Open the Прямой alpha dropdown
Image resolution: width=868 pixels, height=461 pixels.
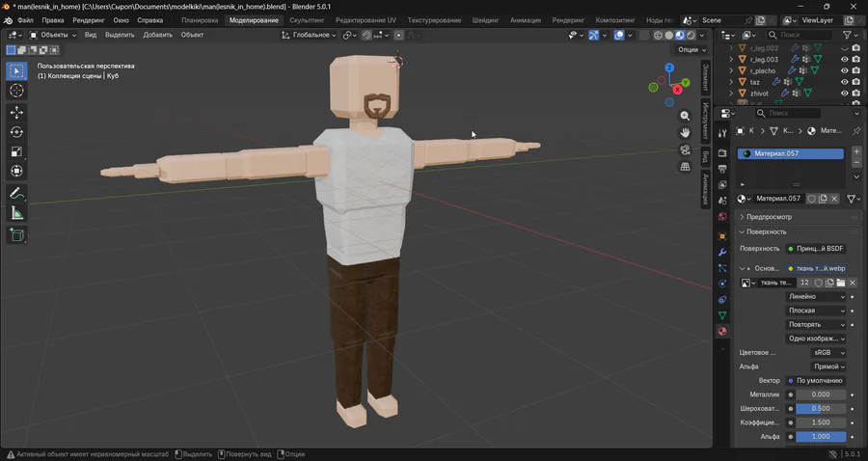[828, 366]
